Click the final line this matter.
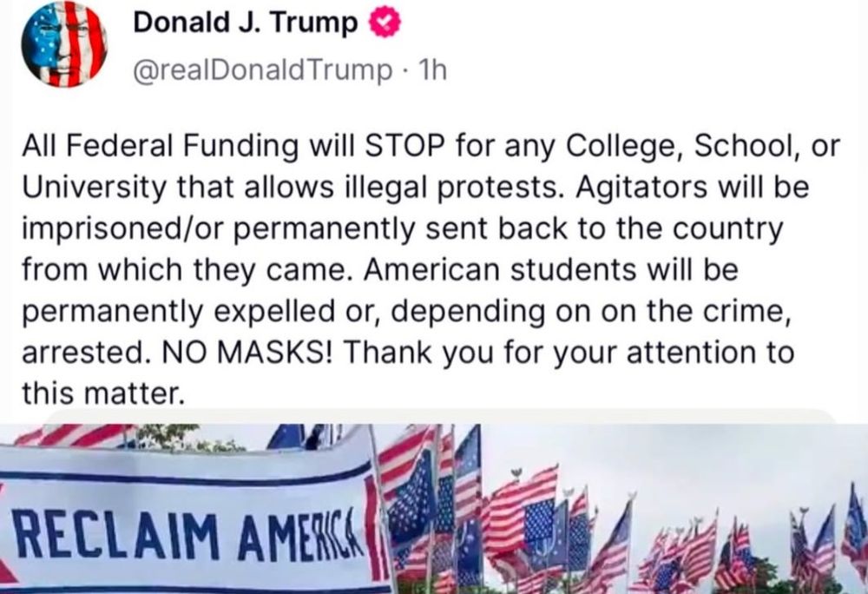The height and width of the screenshot is (594, 868). click(102, 393)
